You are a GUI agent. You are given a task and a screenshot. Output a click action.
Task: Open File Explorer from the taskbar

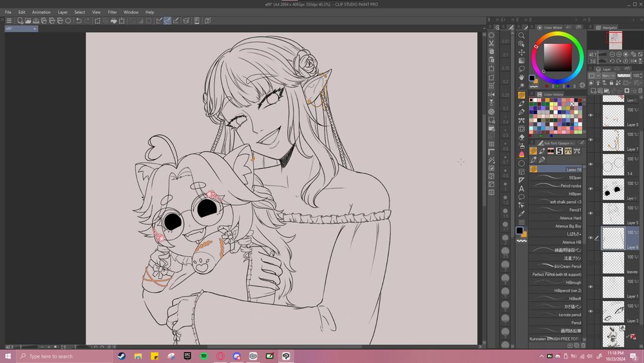tap(138, 356)
